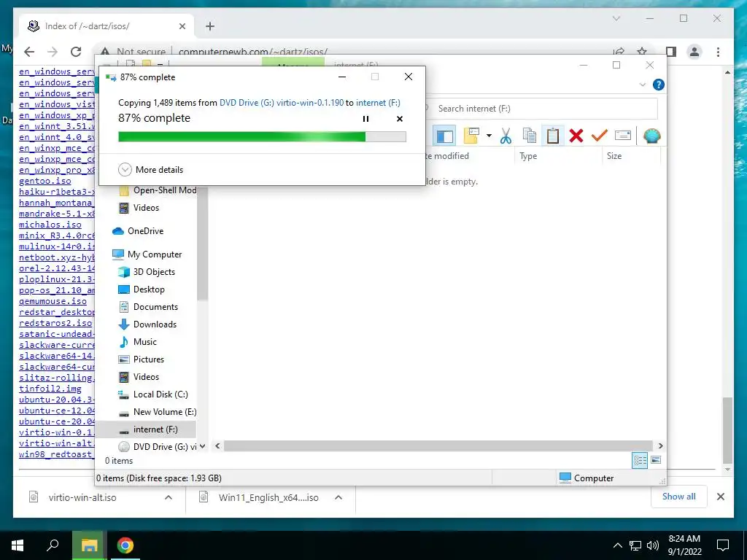747x560 pixels.
Task: Open Chrome profile avatar
Action: click(x=694, y=52)
